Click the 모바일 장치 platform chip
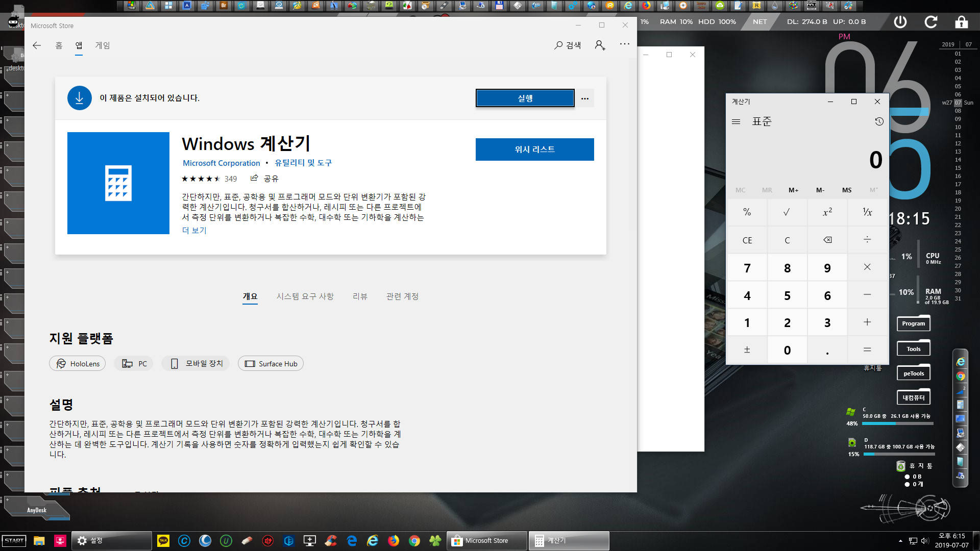 click(195, 363)
